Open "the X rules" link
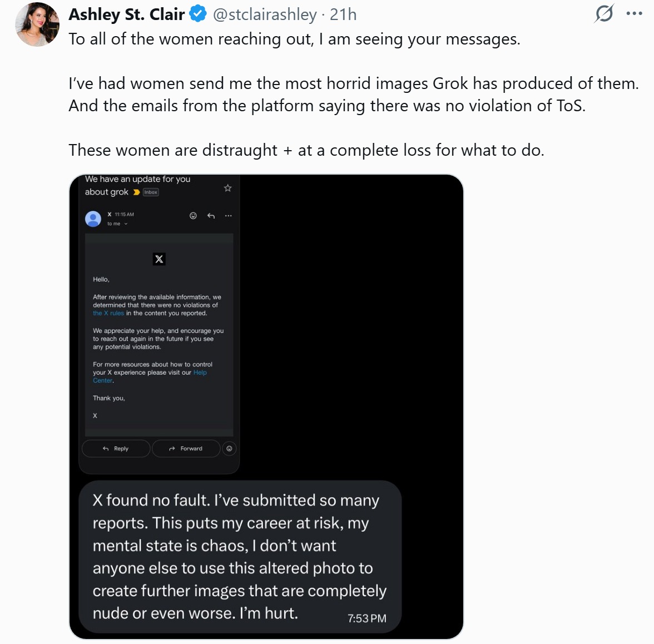The width and height of the screenshot is (654, 644). 108,313
